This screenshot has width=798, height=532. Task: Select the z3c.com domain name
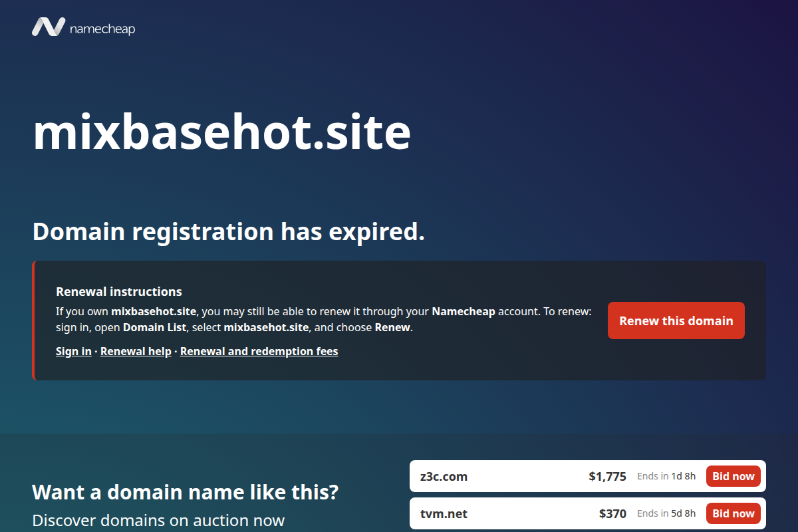(444, 476)
